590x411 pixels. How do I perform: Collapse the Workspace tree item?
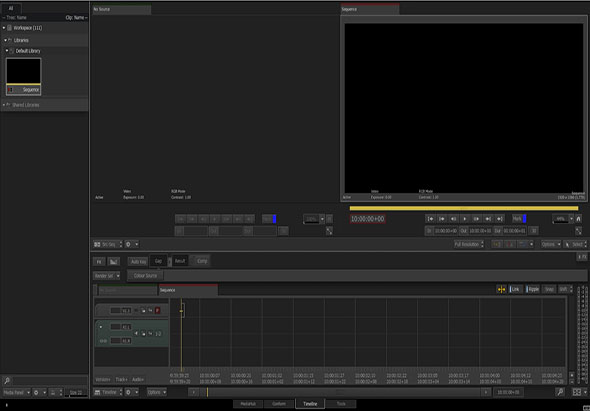click(4, 28)
